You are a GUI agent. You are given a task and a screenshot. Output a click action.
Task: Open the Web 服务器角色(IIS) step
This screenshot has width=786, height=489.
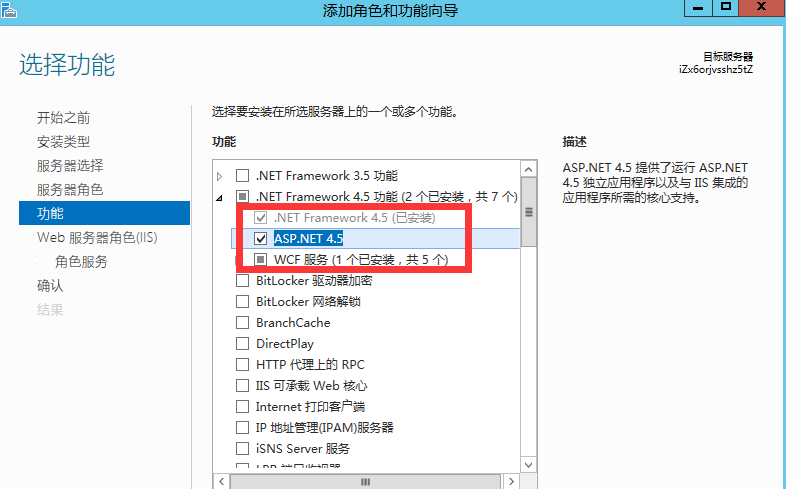click(97, 237)
